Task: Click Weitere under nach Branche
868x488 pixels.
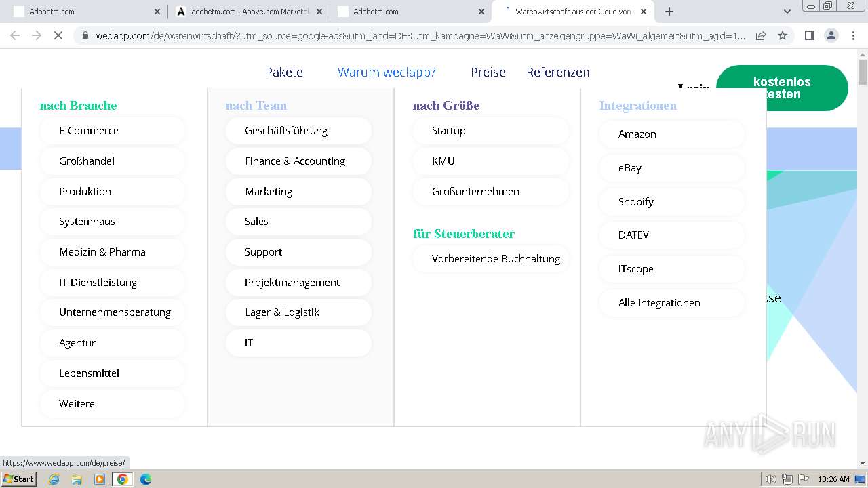Action: point(113,404)
